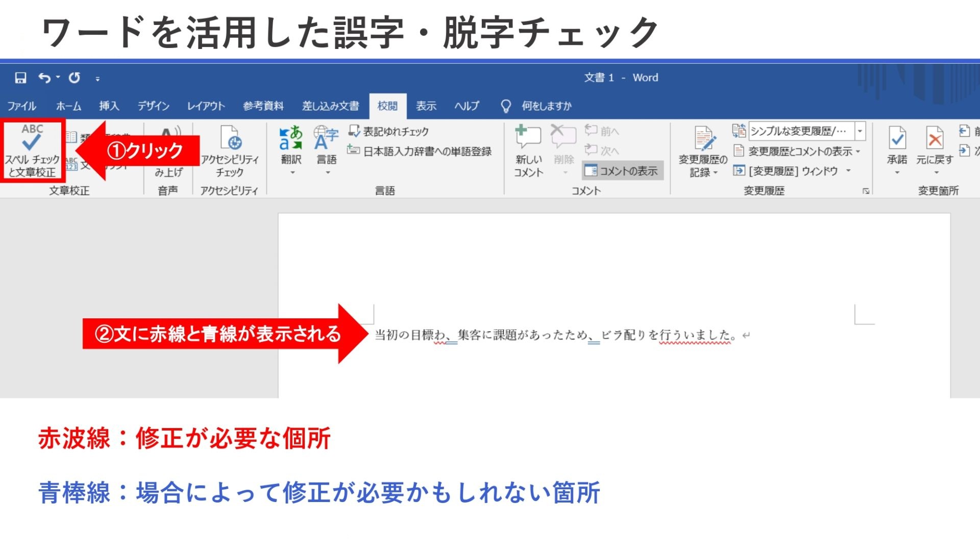Click 表記ゆれチェック
The width and height of the screenshot is (980, 551).
point(389,132)
